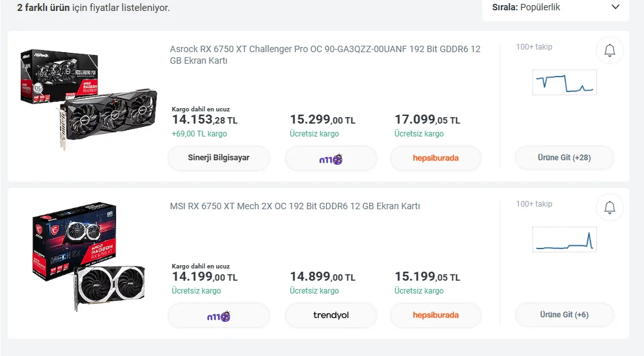Open n11 store offer for Asrock card
The height and width of the screenshot is (356, 644).
[331, 158]
